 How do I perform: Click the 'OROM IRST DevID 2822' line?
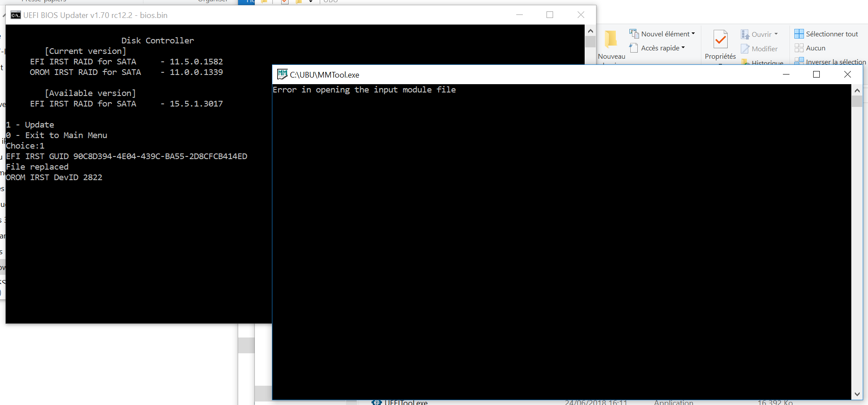click(54, 177)
